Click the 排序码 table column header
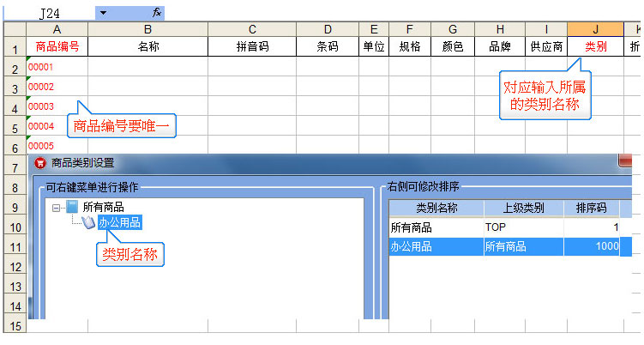644x345 pixels. pos(591,209)
